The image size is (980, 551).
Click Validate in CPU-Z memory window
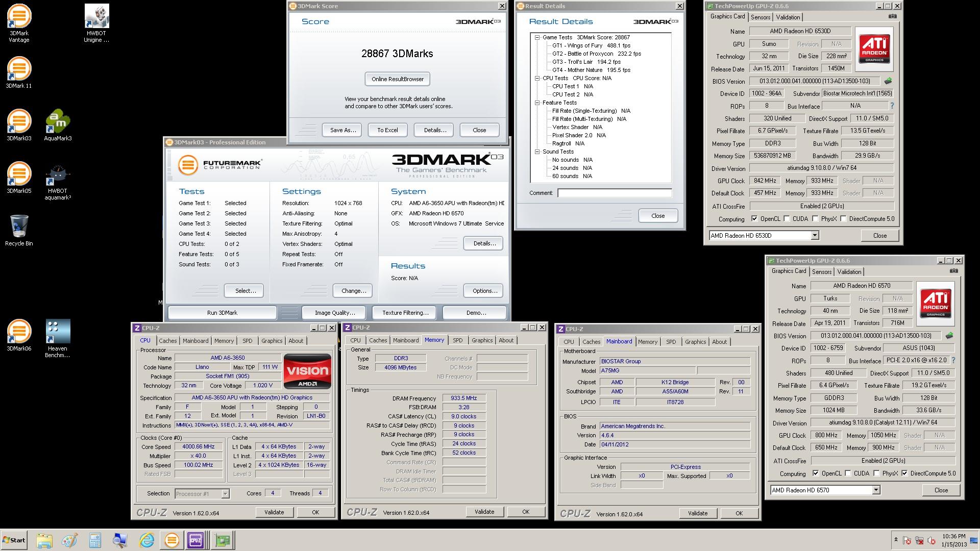point(484,512)
